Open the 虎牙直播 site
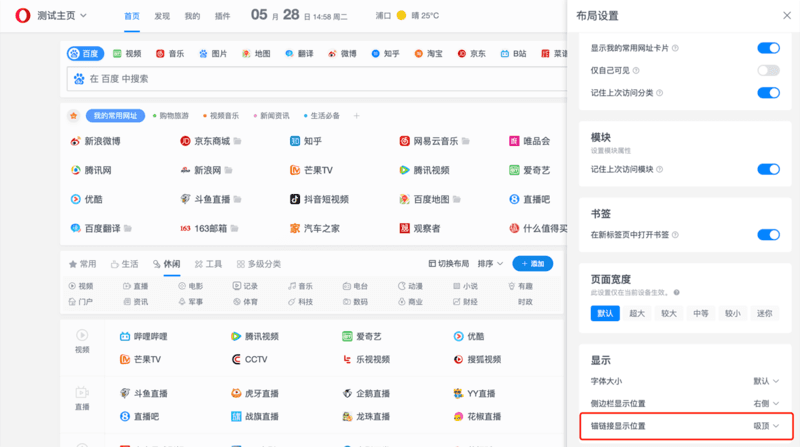This screenshot has width=800, height=447. tap(255, 394)
